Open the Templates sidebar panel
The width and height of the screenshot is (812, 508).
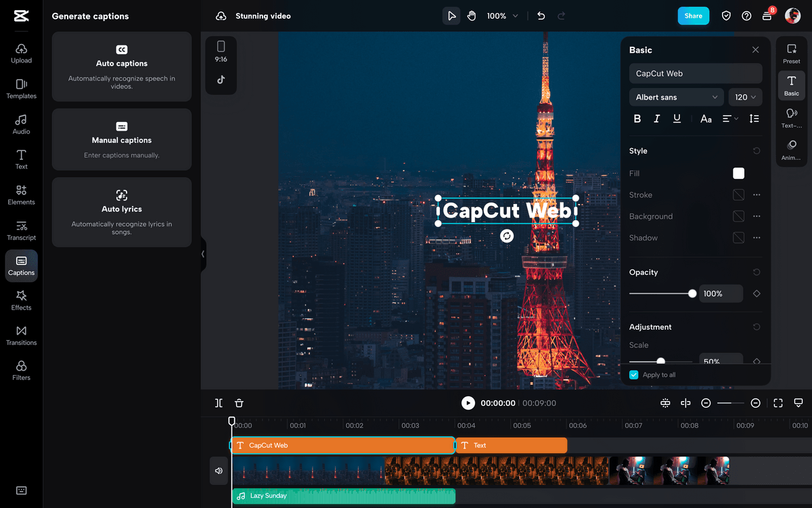(x=21, y=88)
